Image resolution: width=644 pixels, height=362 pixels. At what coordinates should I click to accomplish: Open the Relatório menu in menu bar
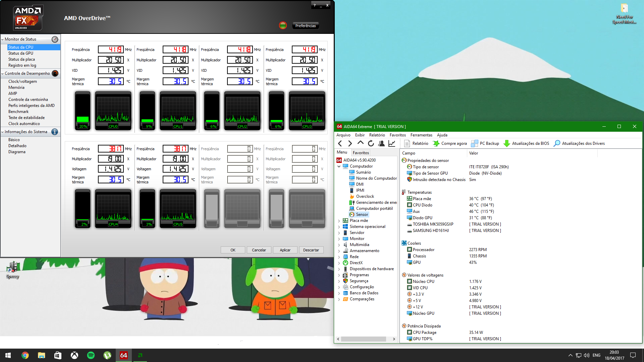pyautogui.click(x=377, y=135)
